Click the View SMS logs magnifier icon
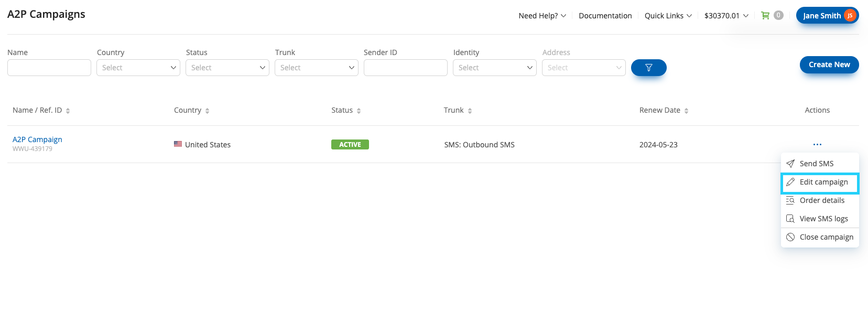The height and width of the screenshot is (333, 868). [x=790, y=219]
